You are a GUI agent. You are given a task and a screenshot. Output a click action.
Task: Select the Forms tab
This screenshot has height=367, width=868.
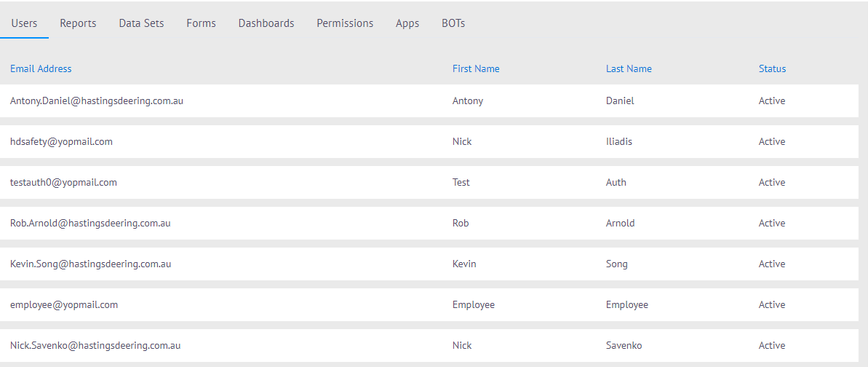click(201, 23)
